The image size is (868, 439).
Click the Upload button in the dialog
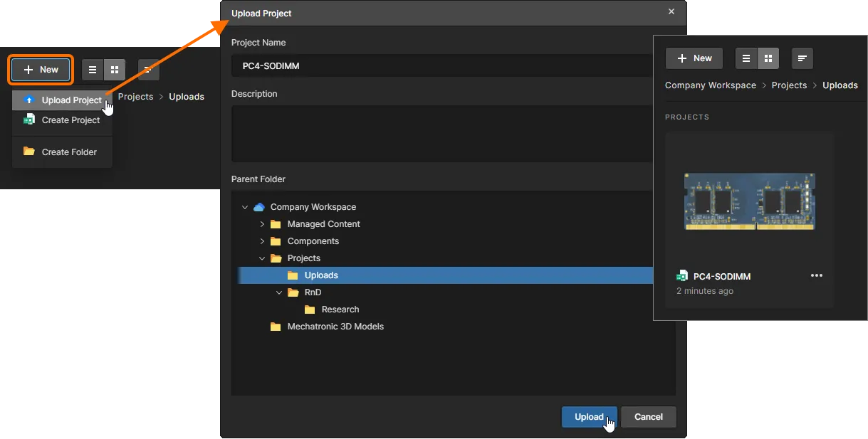click(590, 417)
